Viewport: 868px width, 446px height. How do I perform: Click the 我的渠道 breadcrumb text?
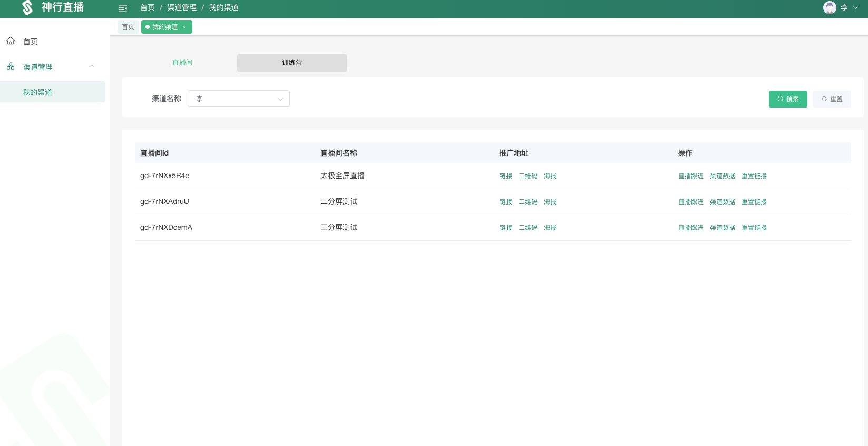click(x=223, y=8)
